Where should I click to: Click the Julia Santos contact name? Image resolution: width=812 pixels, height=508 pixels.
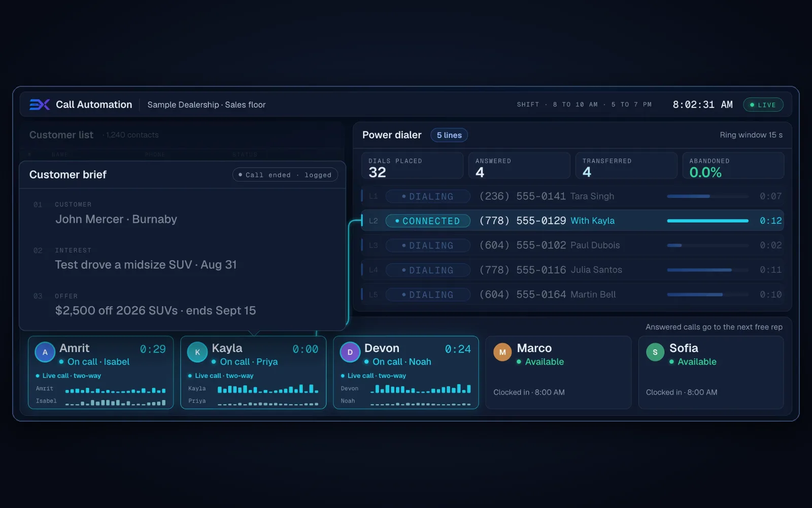pyautogui.click(x=596, y=270)
